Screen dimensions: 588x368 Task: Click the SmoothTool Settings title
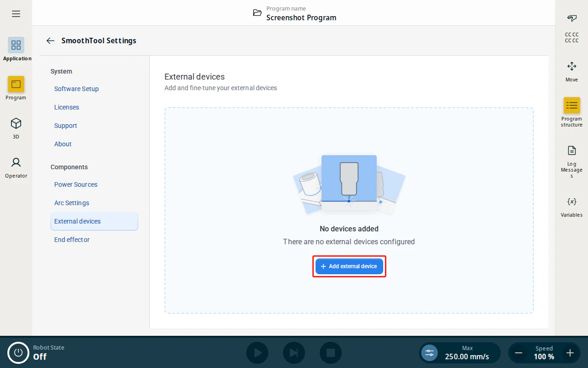(99, 40)
